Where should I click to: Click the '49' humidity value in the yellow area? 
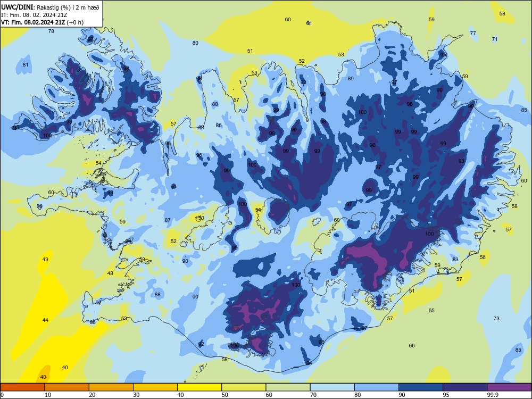pyautogui.click(x=45, y=259)
